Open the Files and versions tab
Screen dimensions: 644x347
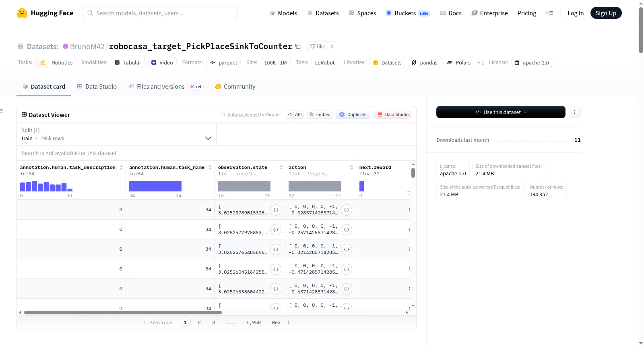[x=166, y=87]
